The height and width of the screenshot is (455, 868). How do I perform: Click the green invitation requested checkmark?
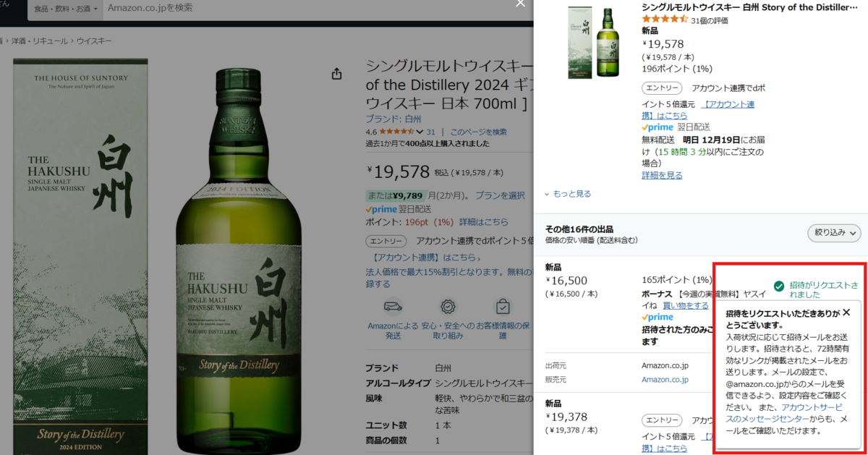point(778,286)
